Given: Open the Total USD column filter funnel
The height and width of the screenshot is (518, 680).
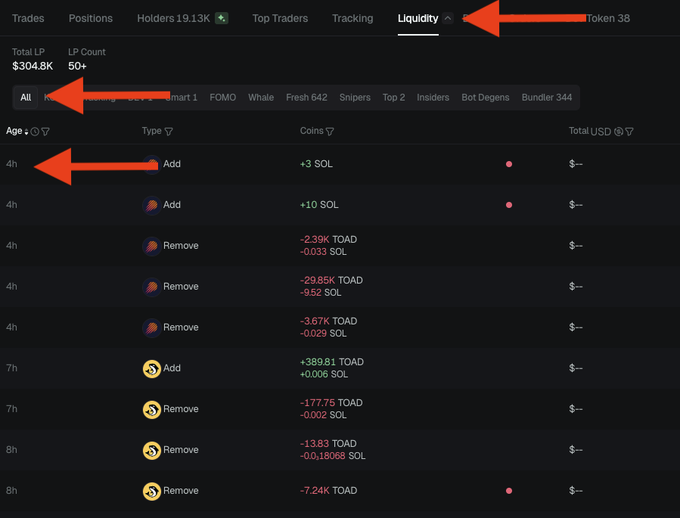Looking at the screenshot, I should [x=629, y=131].
